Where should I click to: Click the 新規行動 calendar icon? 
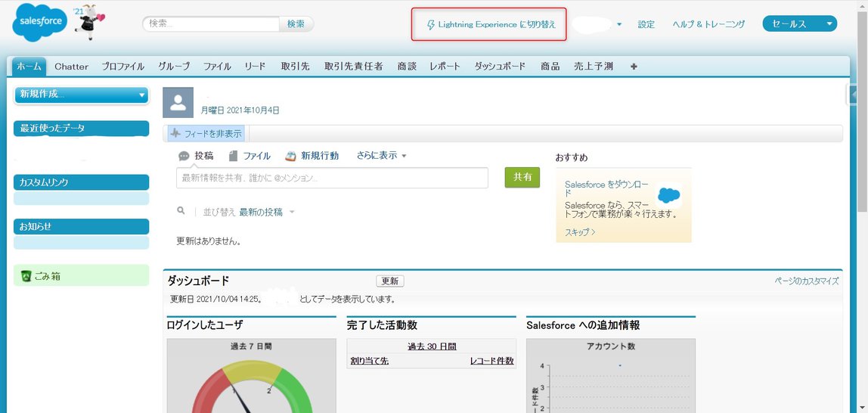pos(290,156)
